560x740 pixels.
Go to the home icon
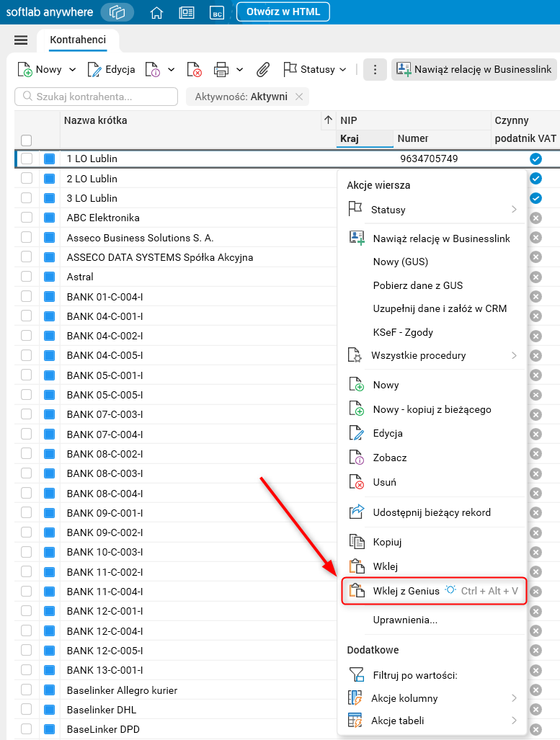click(156, 13)
